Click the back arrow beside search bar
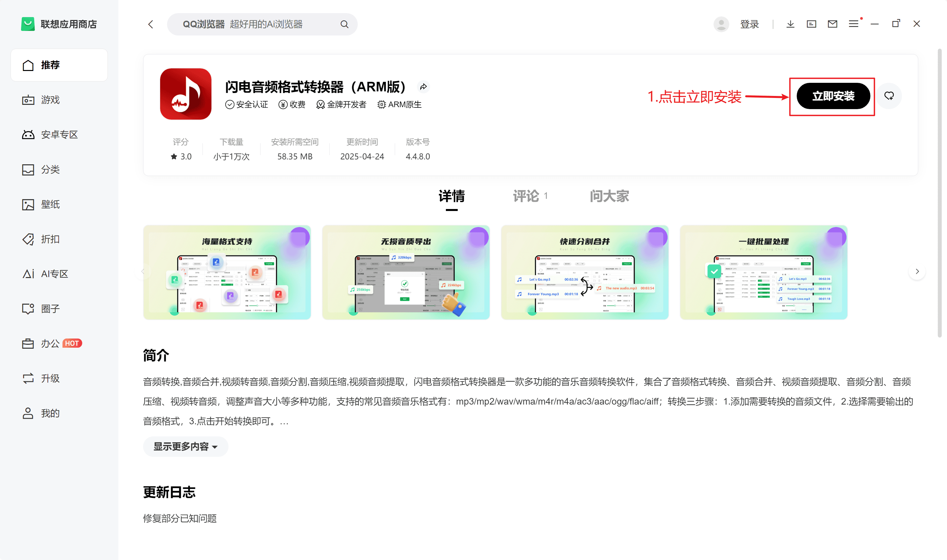Image resolution: width=947 pixels, height=560 pixels. (x=151, y=25)
